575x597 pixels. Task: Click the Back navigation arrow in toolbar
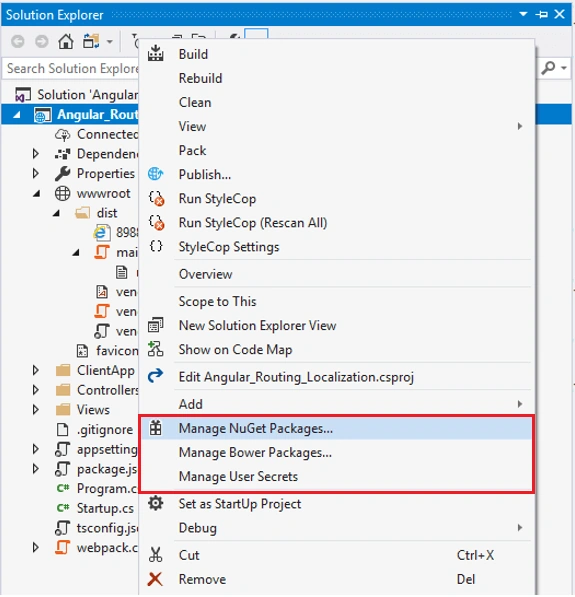click(18, 41)
